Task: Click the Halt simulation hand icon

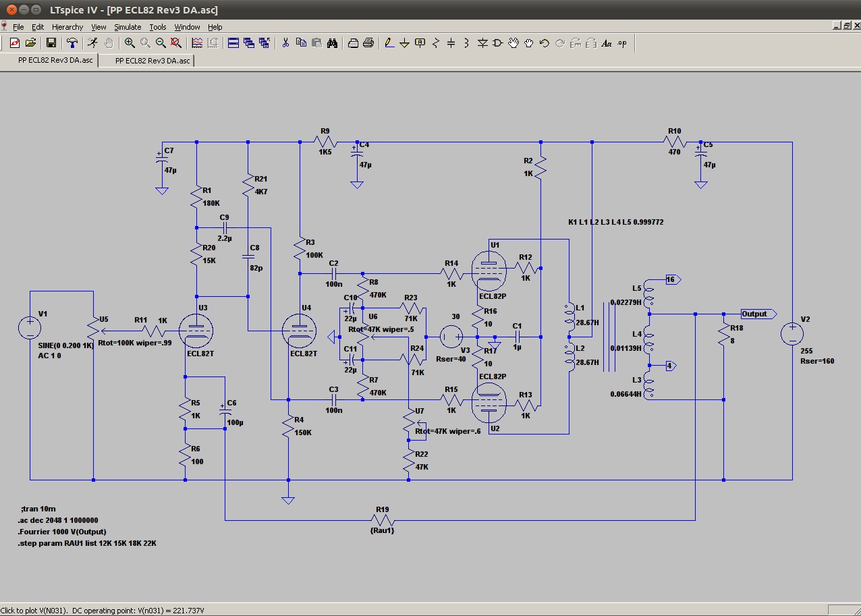Action: [109, 43]
